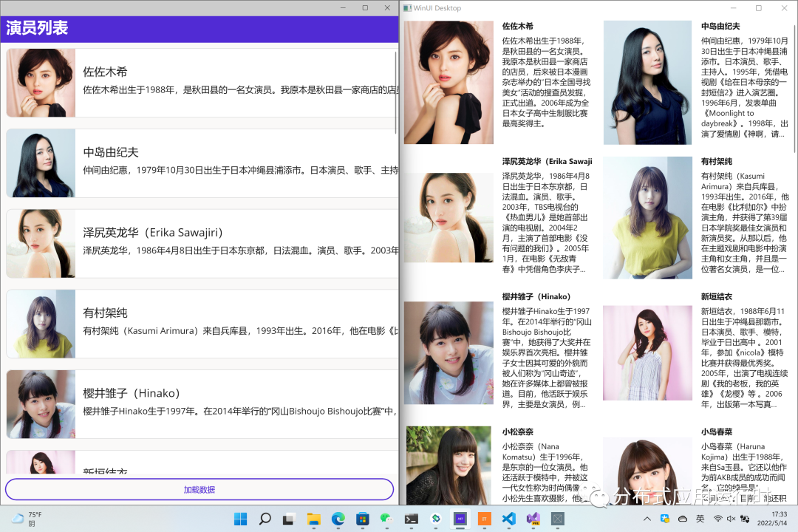798x532 pixels.
Task: Click WinUI Desktop title bar app icon
Action: pyautogui.click(x=407, y=8)
